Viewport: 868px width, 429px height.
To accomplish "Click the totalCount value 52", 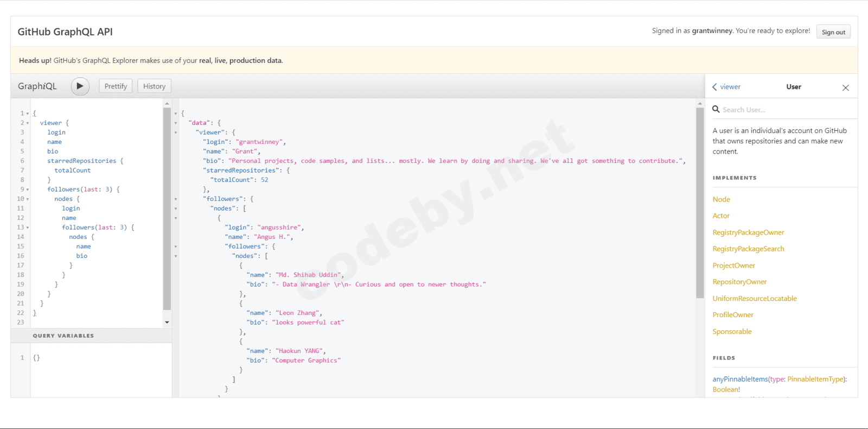I will pyautogui.click(x=265, y=180).
